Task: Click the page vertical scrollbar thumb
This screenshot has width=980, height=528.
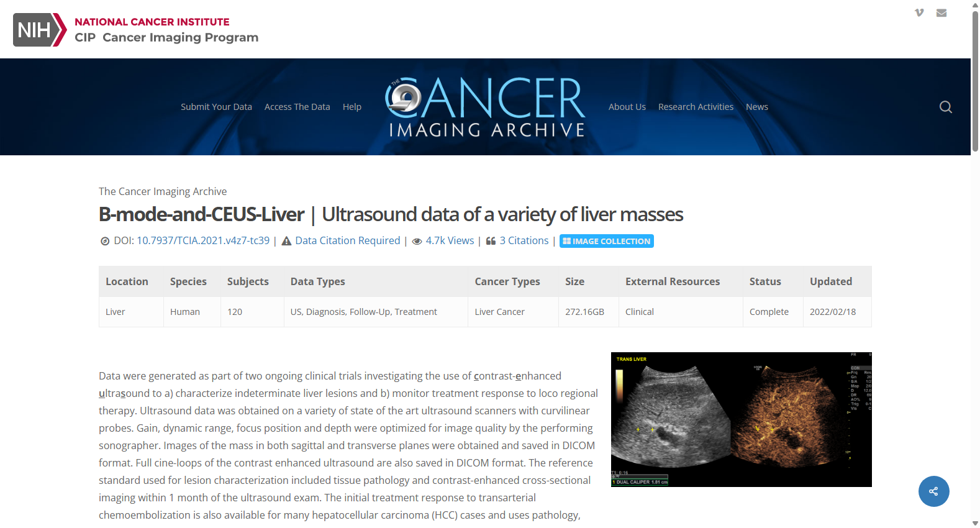Action: click(x=975, y=81)
